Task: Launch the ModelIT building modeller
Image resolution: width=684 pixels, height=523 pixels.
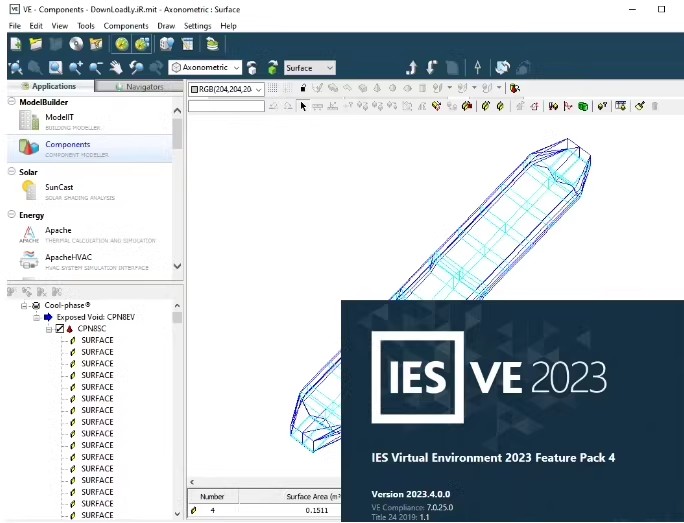Action: tap(89, 121)
